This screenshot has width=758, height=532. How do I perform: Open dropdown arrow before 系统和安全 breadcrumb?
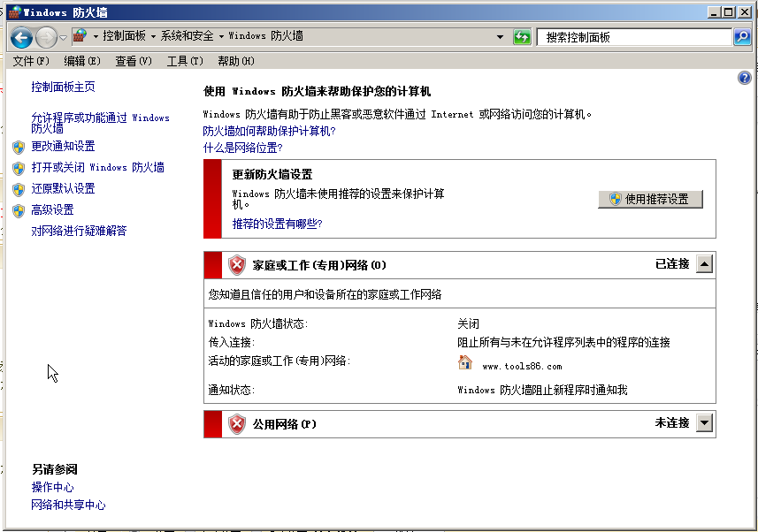(153, 36)
